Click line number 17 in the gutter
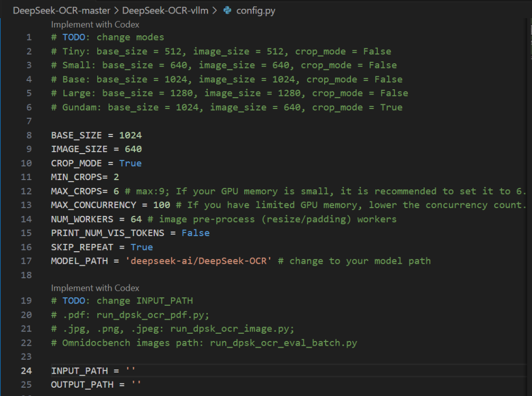 pos(26,261)
